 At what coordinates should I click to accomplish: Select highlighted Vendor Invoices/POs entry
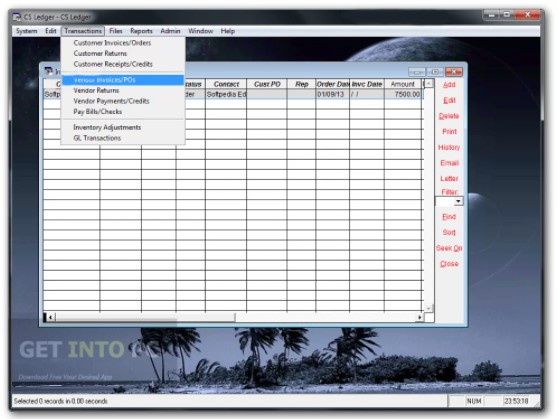click(x=123, y=80)
